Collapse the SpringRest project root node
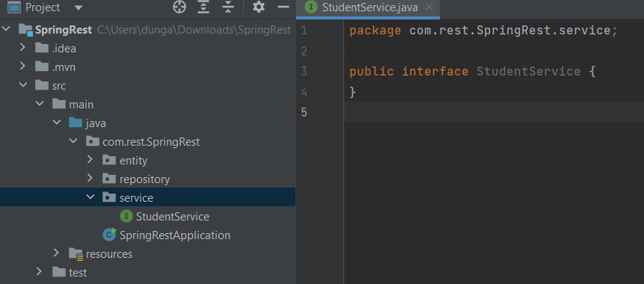 (6, 29)
